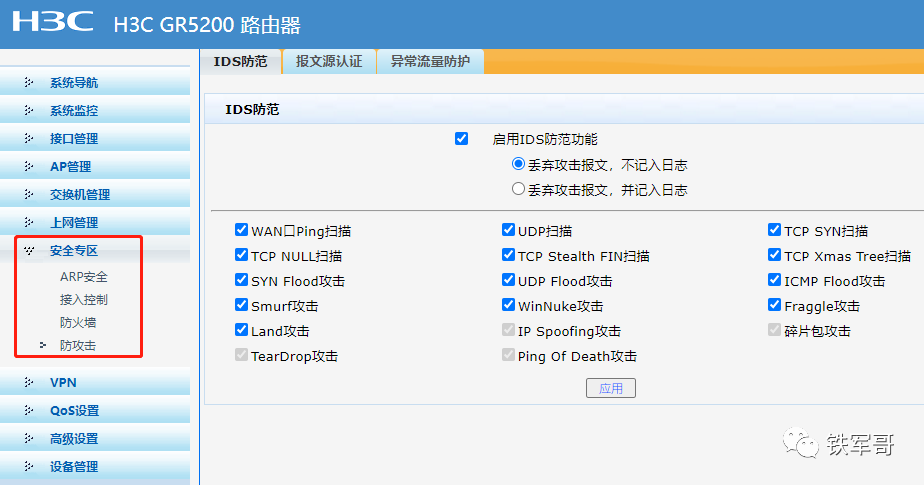Toggle SYN Flood攻击 checkbox
924x485 pixels.
click(241, 279)
